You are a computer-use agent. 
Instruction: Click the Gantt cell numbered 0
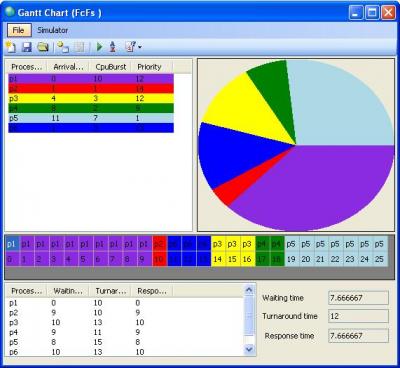[x=11, y=259]
